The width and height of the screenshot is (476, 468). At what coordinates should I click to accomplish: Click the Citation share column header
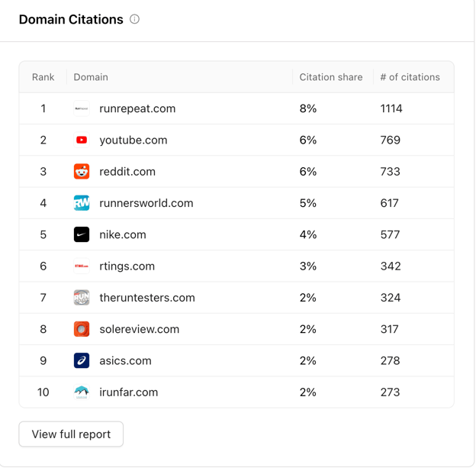(x=330, y=77)
